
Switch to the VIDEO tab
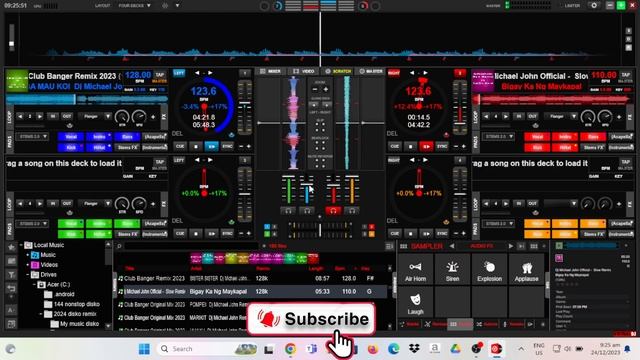pyautogui.click(x=304, y=71)
